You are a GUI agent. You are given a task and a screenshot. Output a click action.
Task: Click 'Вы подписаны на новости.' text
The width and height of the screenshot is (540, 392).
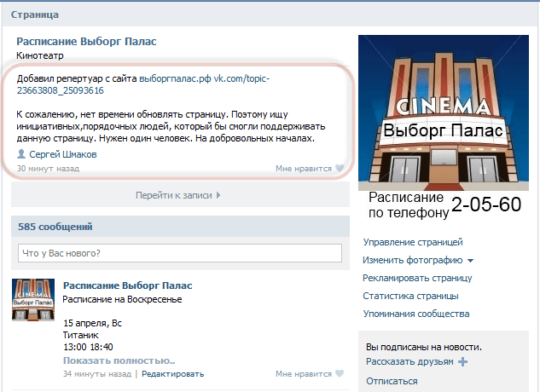point(424,347)
